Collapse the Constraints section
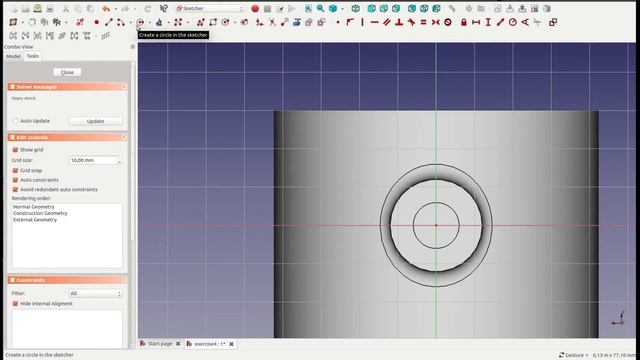The height and width of the screenshot is (360, 640). [x=124, y=280]
